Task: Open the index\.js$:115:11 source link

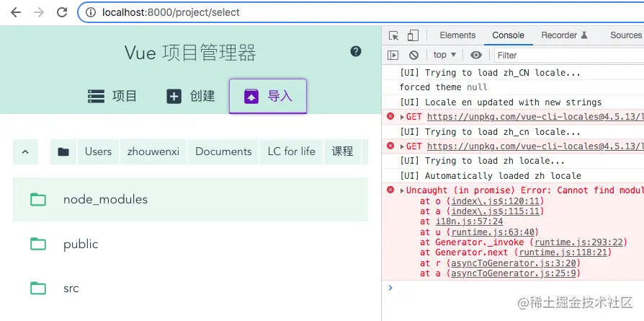Action: pos(497,211)
